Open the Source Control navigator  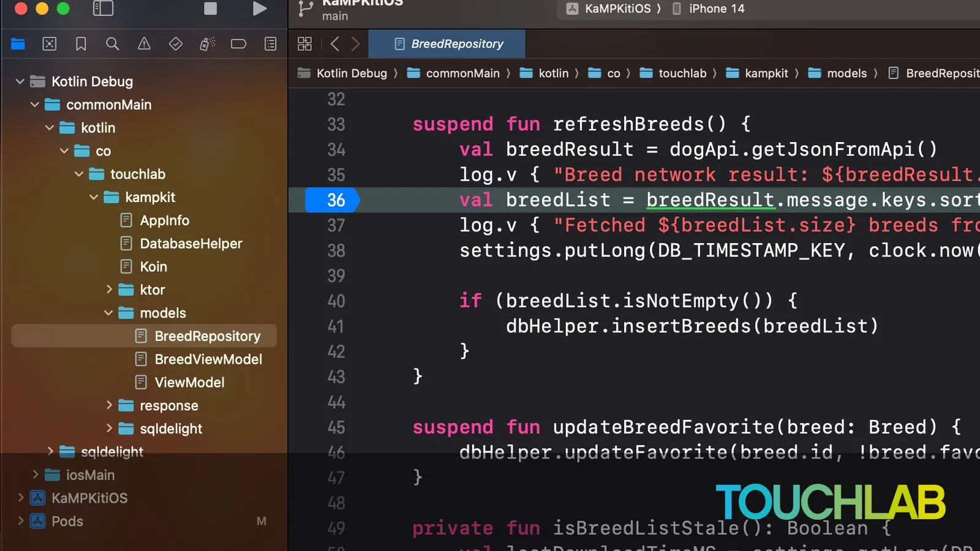click(x=50, y=44)
